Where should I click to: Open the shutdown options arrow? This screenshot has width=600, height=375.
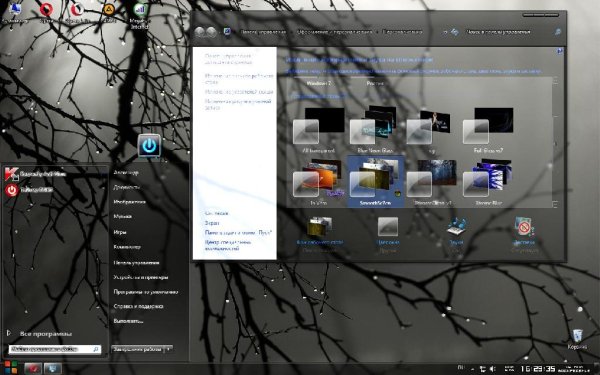(168, 349)
